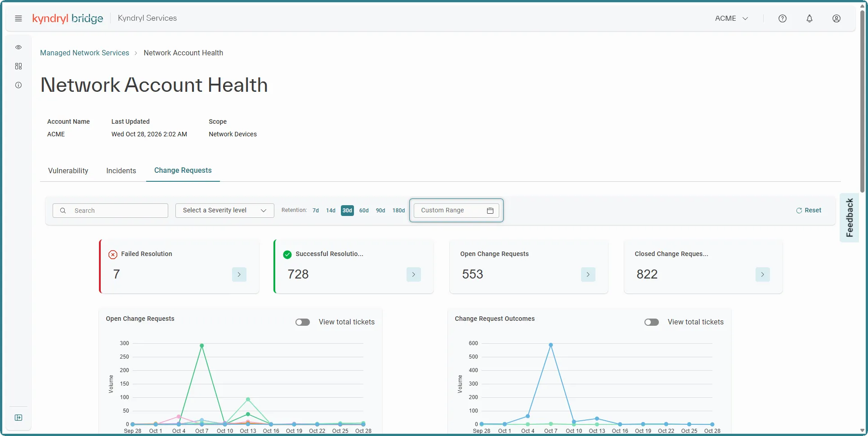The image size is (868, 436).
Task: Select the active 30d retention period
Action: click(x=347, y=211)
